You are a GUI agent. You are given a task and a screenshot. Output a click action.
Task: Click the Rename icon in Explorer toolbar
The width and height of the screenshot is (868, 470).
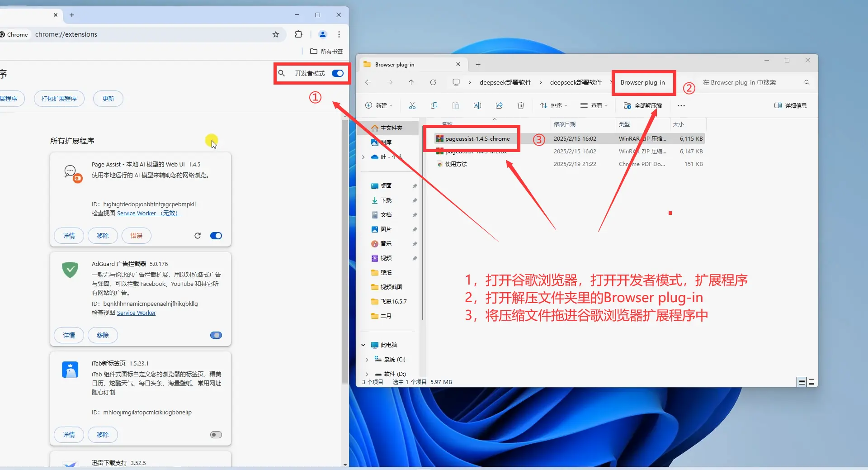477,105
